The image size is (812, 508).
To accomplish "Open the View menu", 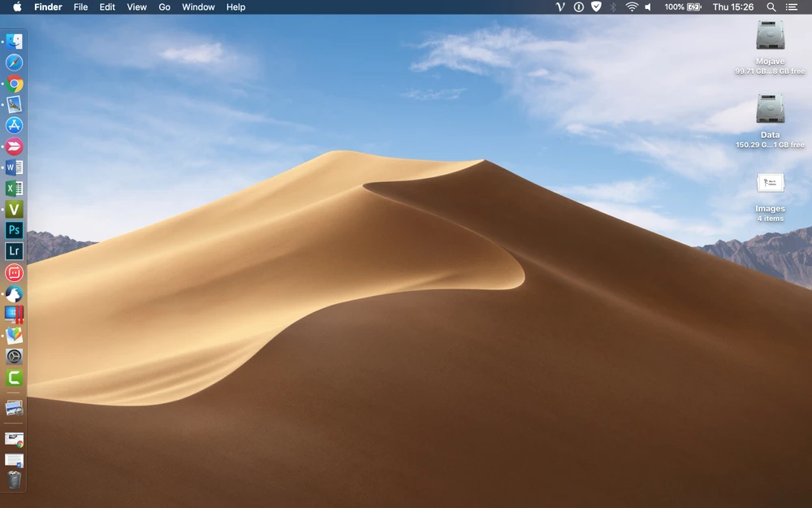I will (136, 7).
